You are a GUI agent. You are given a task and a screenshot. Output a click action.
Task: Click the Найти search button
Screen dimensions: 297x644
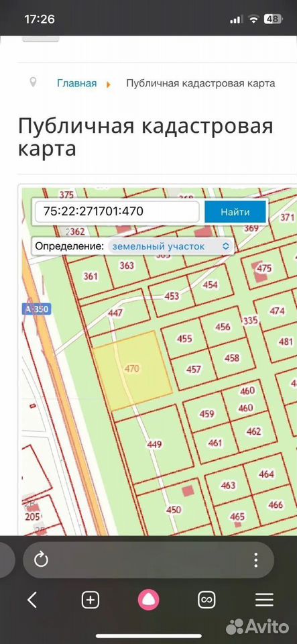[x=235, y=212]
